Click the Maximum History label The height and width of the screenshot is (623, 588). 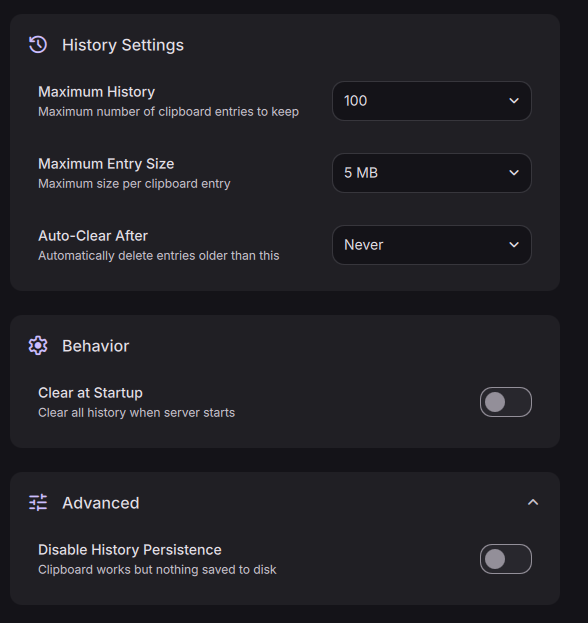(x=97, y=92)
